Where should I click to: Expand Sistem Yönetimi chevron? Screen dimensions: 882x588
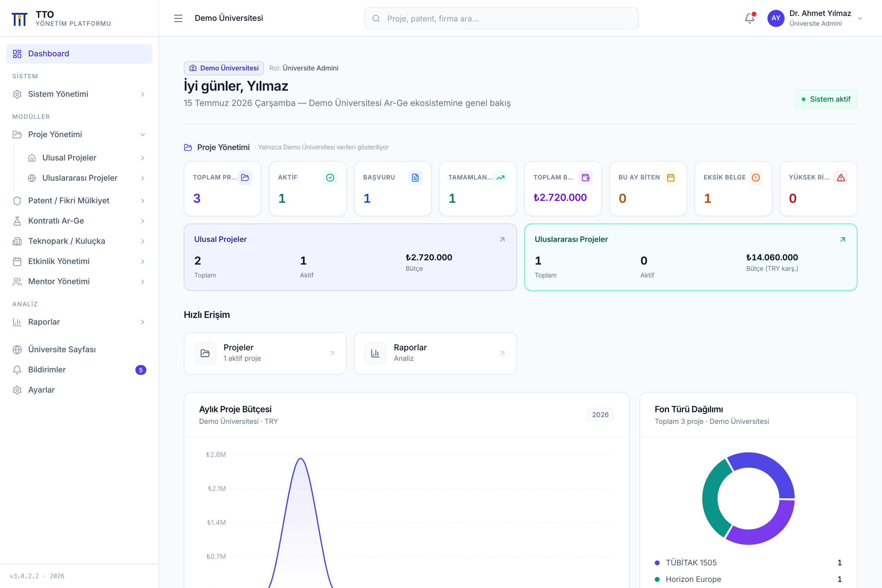tap(142, 94)
